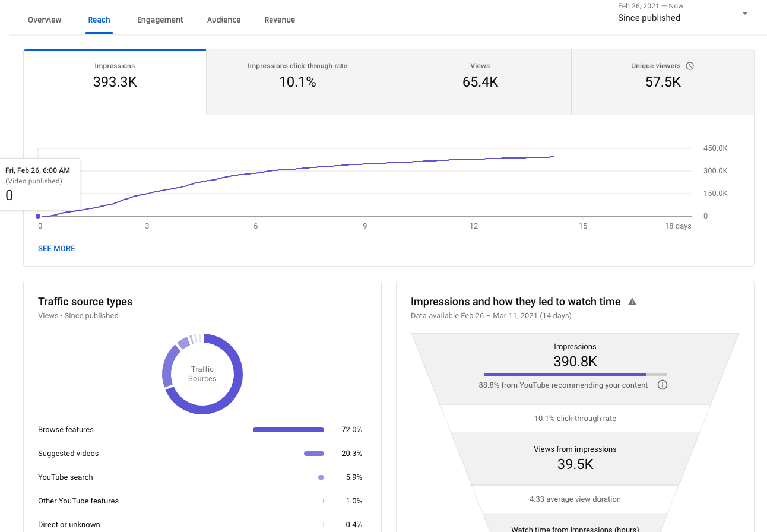Select the Impressions click-through rate card
This screenshot has height=532, width=767.
coord(297,82)
